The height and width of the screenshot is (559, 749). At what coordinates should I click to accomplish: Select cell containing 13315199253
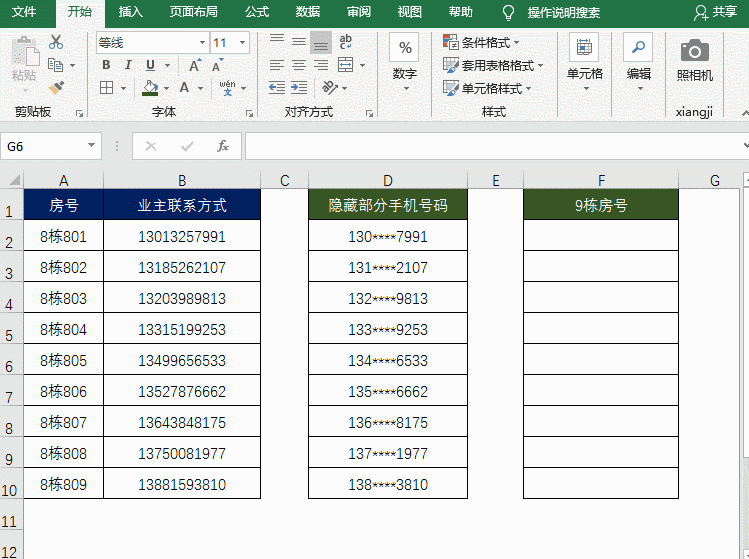pos(182,329)
